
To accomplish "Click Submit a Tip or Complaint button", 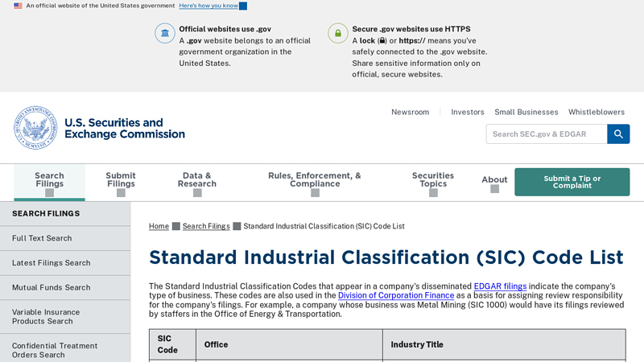I will (572, 182).
